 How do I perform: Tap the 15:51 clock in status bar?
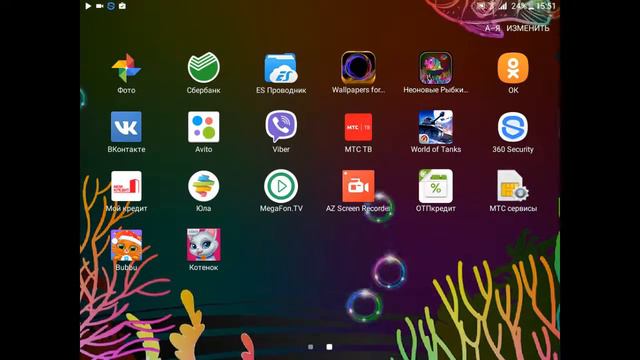pyautogui.click(x=546, y=6)
